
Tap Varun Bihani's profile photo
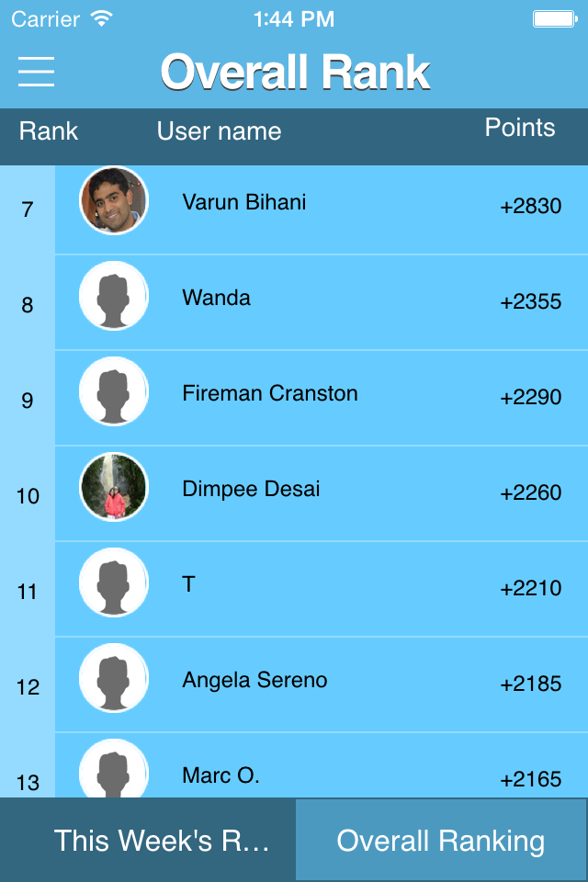click(x=114, y=200)
